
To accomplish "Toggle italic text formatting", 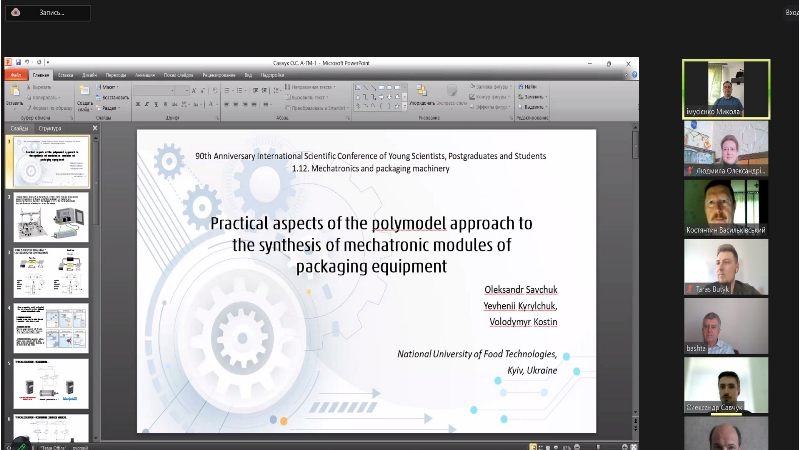I will [x=148, y=104].
